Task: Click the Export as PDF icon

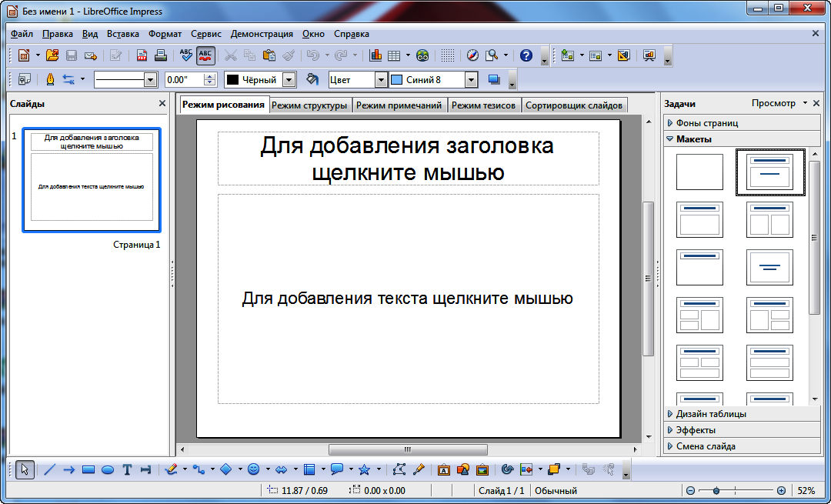Action: click(142, 55)
